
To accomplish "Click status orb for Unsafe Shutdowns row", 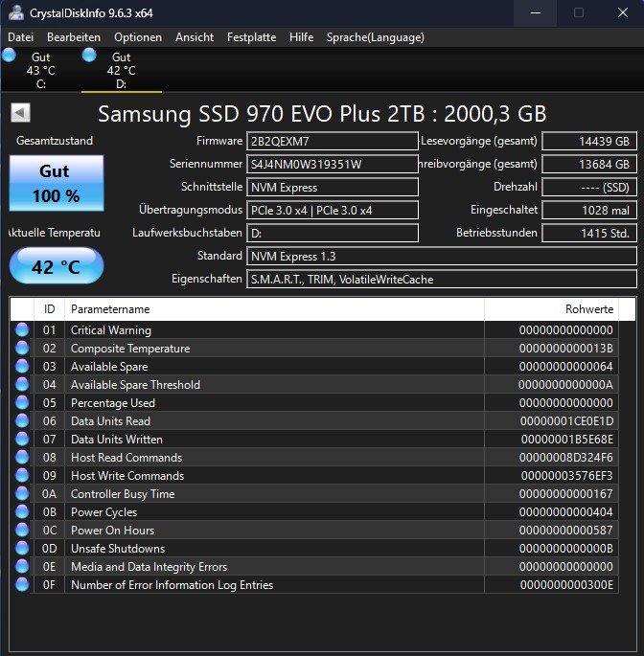I will click(x=22, y=548).
